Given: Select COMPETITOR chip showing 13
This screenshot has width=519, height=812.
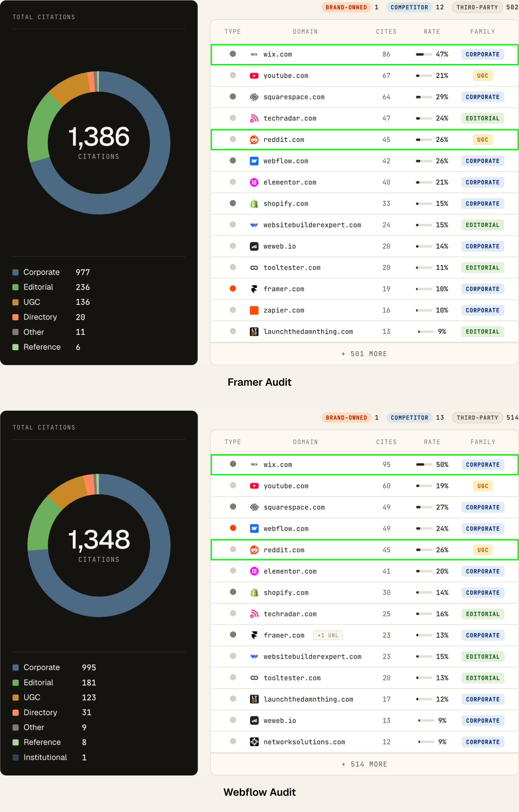Looking at the screenshot, I should click(409, 418).
